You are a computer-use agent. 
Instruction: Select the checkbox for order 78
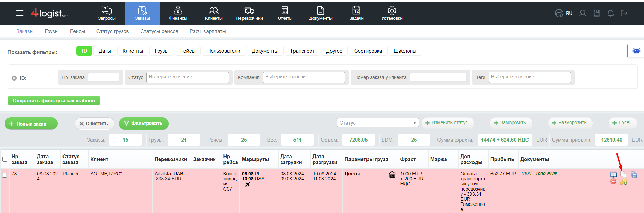5,175
